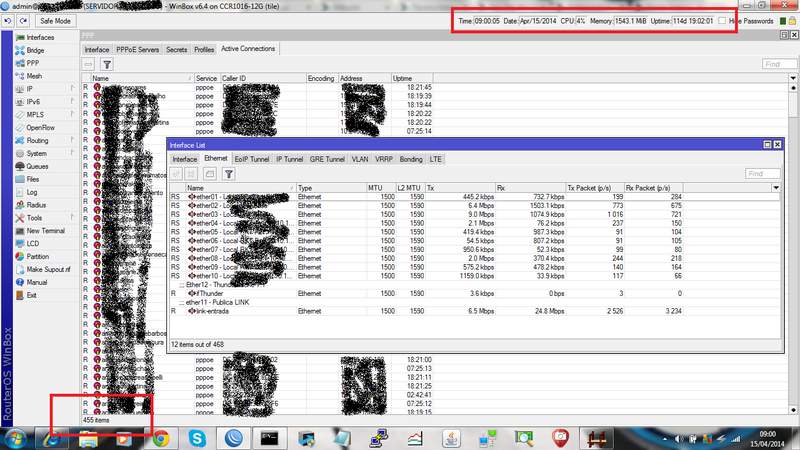800x450 pixels.
Task: Open the Profiles tab
Action: tap(204, 49)
